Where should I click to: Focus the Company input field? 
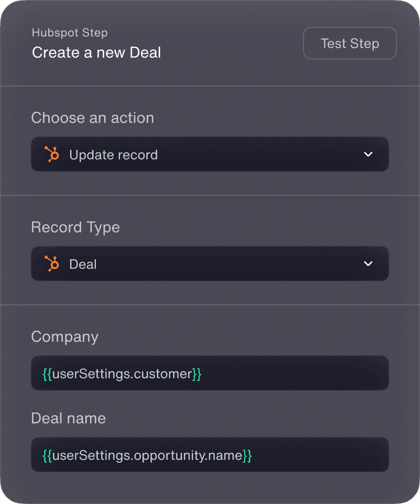click(288, 373)
